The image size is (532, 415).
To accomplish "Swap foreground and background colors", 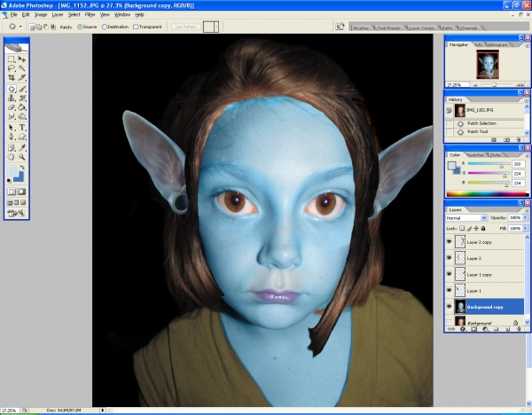I will click(22, 168).
